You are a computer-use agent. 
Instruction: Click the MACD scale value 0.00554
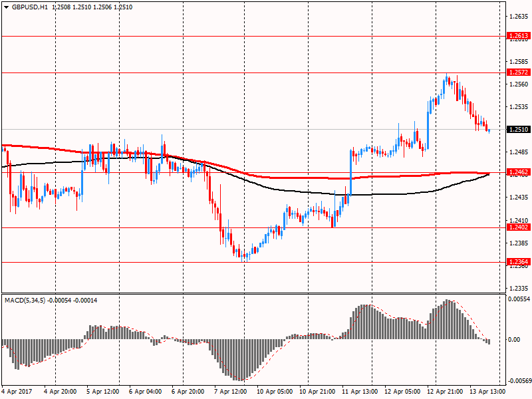(519, 299)
